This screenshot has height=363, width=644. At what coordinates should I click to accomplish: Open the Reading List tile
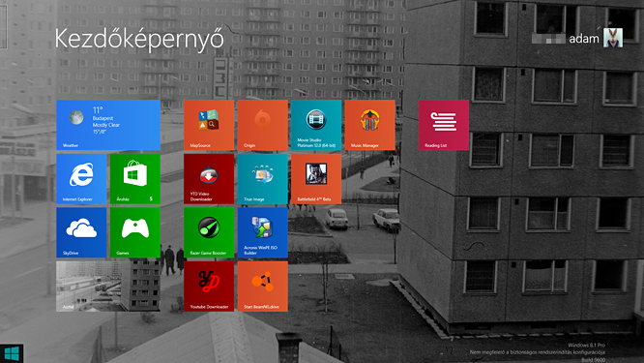coord(444,125)
